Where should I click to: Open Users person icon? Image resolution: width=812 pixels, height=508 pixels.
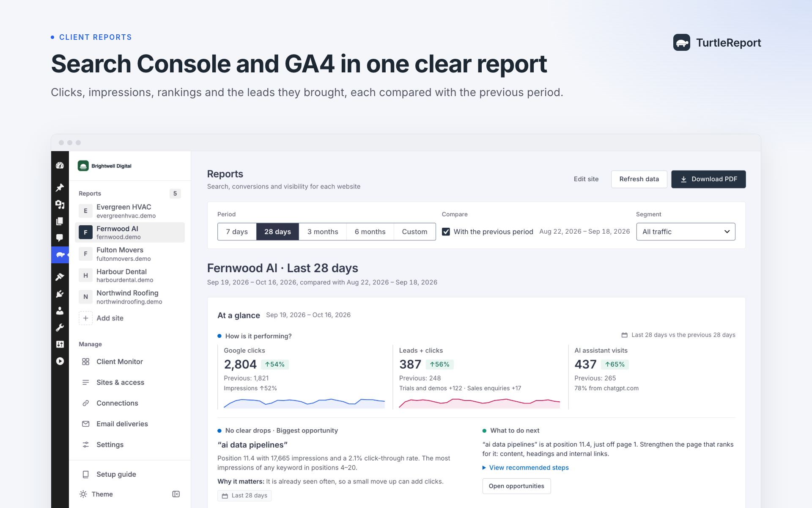pos(60,311)
